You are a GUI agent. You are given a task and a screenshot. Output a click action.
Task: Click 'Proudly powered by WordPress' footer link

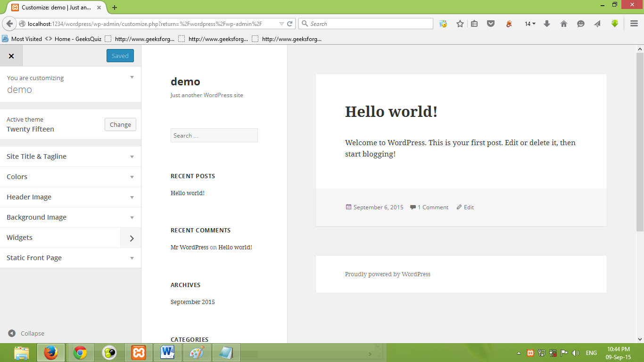click(x=388, y=274)
